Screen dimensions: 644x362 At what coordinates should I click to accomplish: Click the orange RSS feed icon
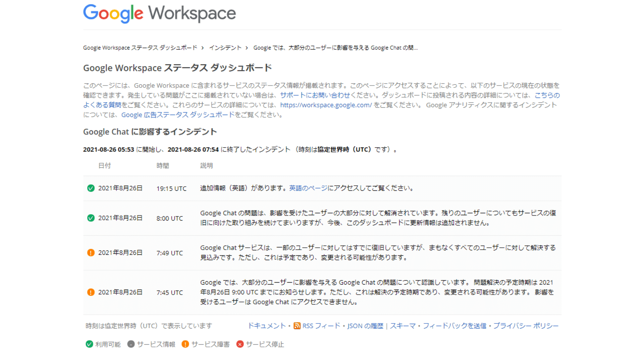click(297, 326)
